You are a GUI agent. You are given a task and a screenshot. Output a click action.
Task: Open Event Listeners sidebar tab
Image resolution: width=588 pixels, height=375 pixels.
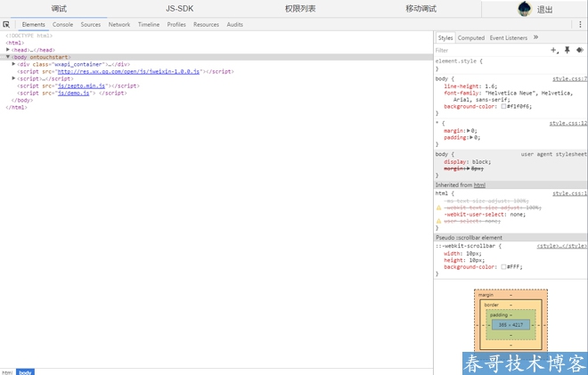[x=508, y=38]
